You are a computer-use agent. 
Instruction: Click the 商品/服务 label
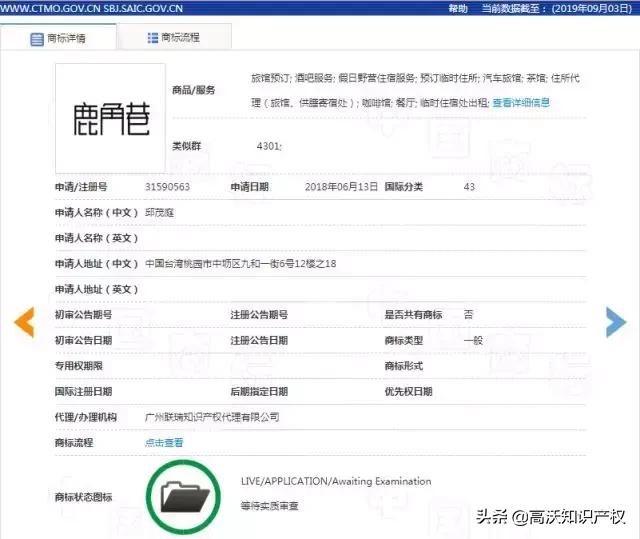pos(193,90)
